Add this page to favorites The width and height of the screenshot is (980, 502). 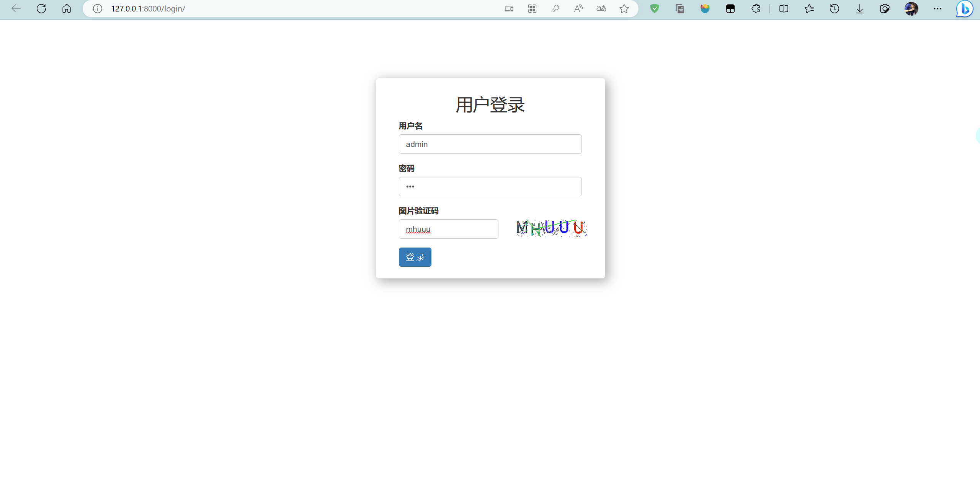pyautogui.click(x=624, y=8)
